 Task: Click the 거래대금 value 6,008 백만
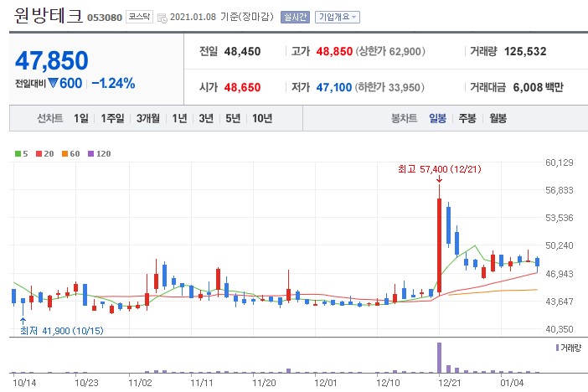pos(538,87)
